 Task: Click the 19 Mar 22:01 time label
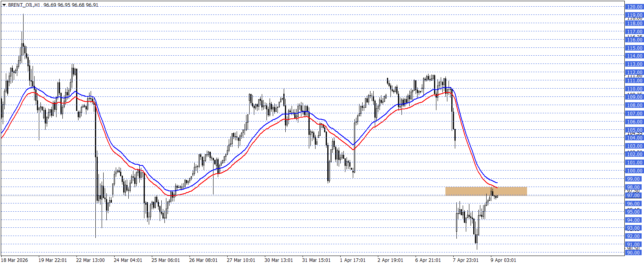pyautogui.click(x=53, y=260)
